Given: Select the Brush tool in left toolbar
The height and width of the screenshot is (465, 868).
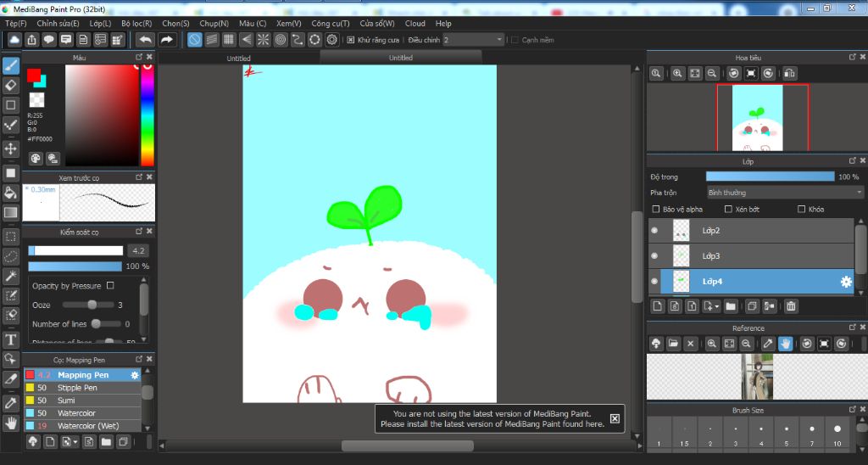Looking at the screenshot, I should coord(10,66).
